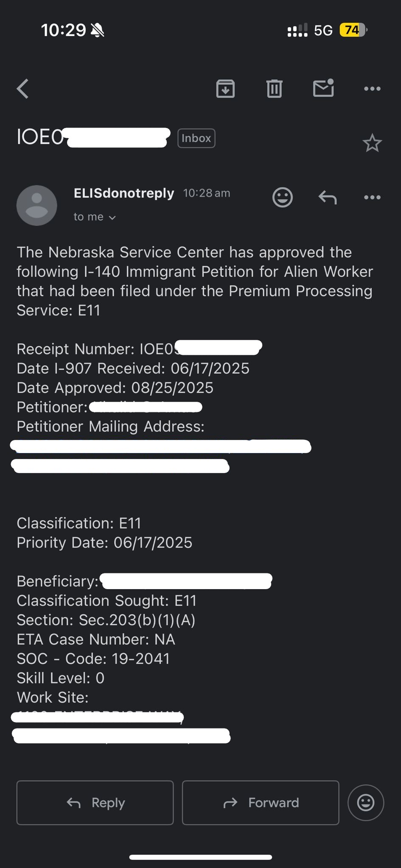Add an emoji reaction to the message
401x868 pixels.
click(x=282, y=197)
